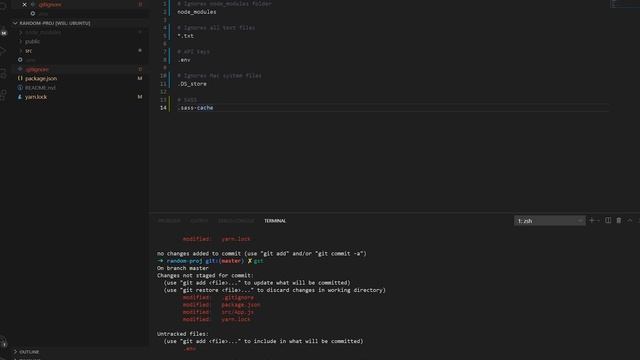Click 'Untracked files:' line in terminal
The image size is (640, 360).
tap(183, 334)
